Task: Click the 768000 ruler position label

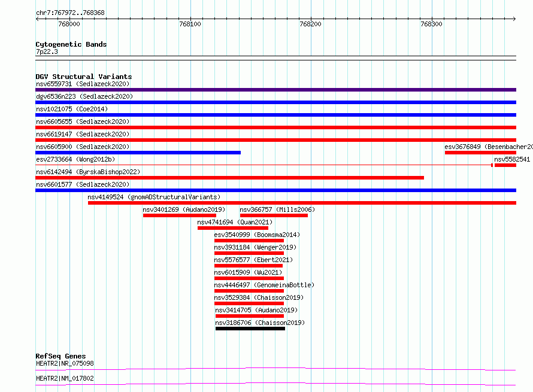Action: (x=69, y=24)
